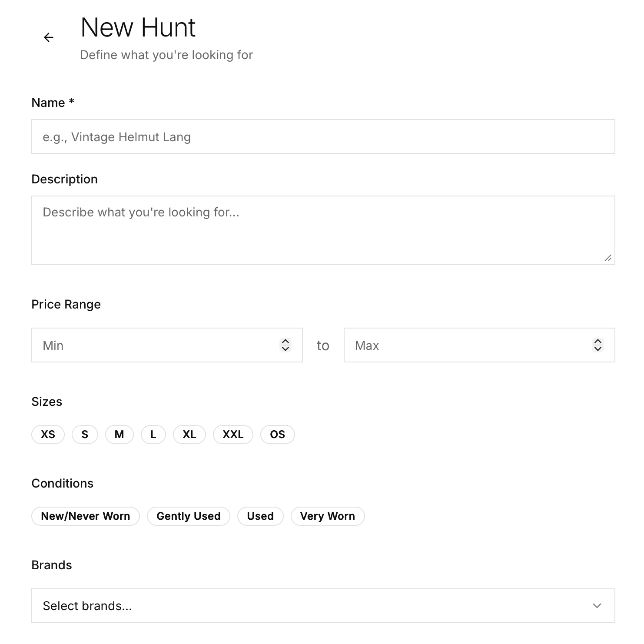Select the M size
Screen dimensions: 644x644
tap(119, 434)
